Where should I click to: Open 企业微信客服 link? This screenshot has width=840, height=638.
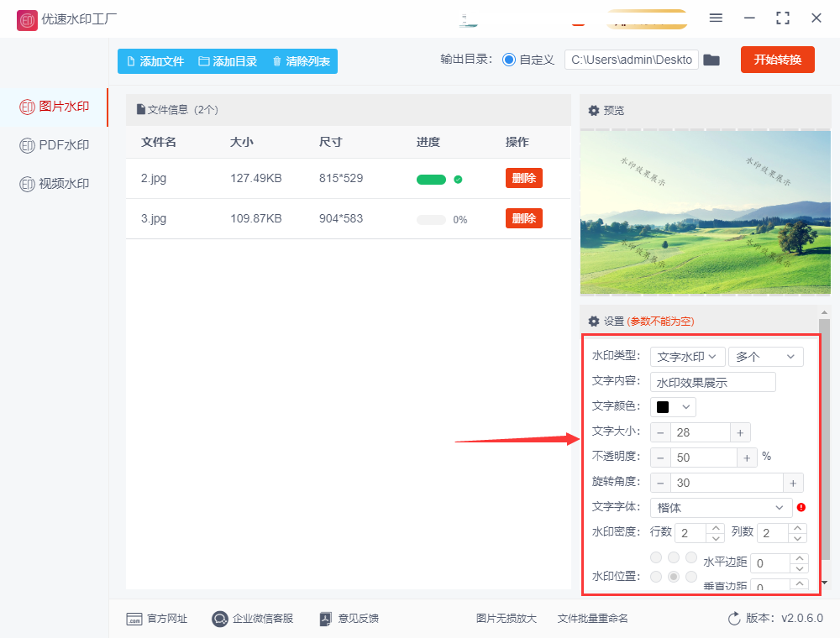(262, 619)
